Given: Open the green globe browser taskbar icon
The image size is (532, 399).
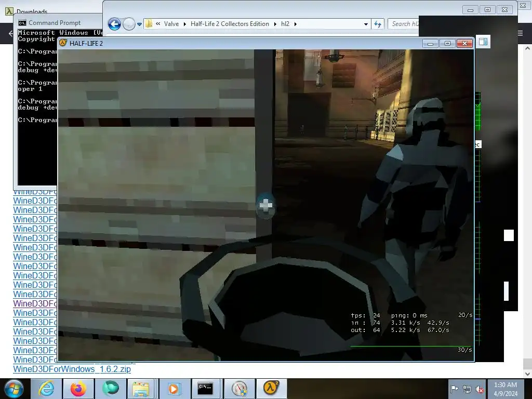Looking at the screenshot, I should click(x=110, y=389).
